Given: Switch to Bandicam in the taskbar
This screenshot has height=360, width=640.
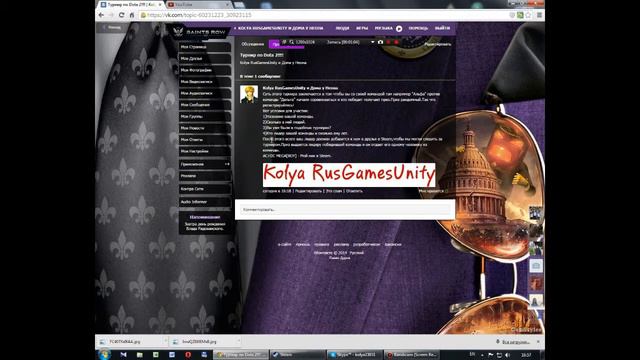Looking at the screenshot, I should click(x=411, y=355).
